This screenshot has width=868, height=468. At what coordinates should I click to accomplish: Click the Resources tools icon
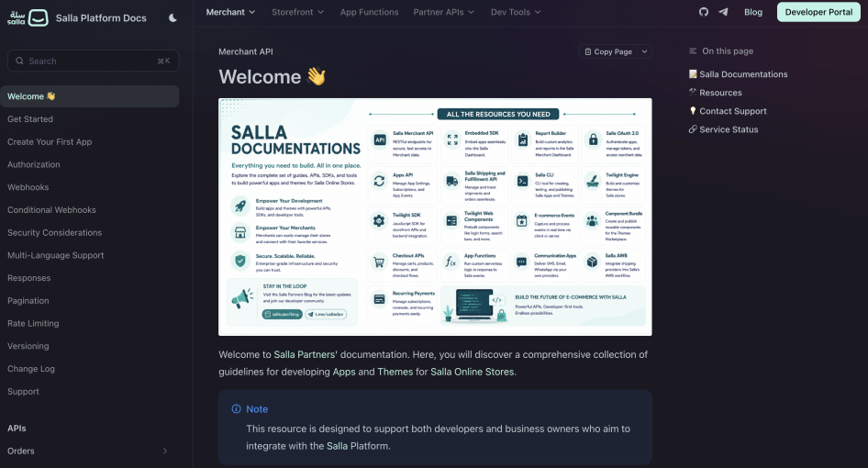point(693,93)
